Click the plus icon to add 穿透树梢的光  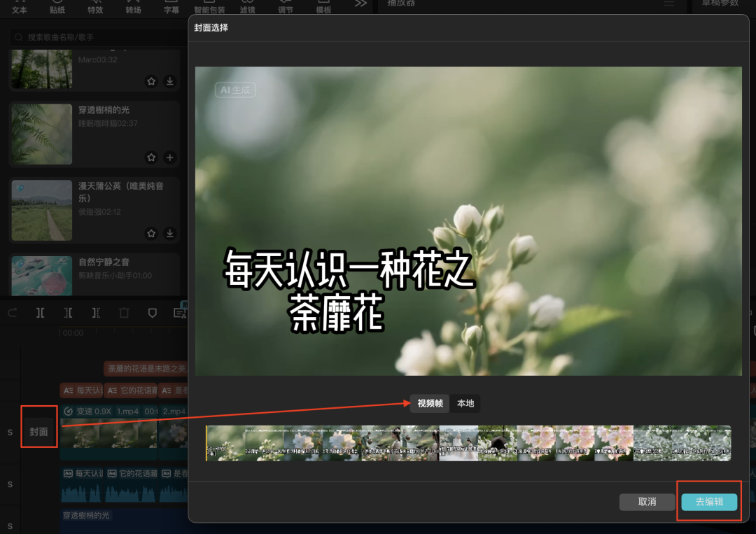coord(169,157)
